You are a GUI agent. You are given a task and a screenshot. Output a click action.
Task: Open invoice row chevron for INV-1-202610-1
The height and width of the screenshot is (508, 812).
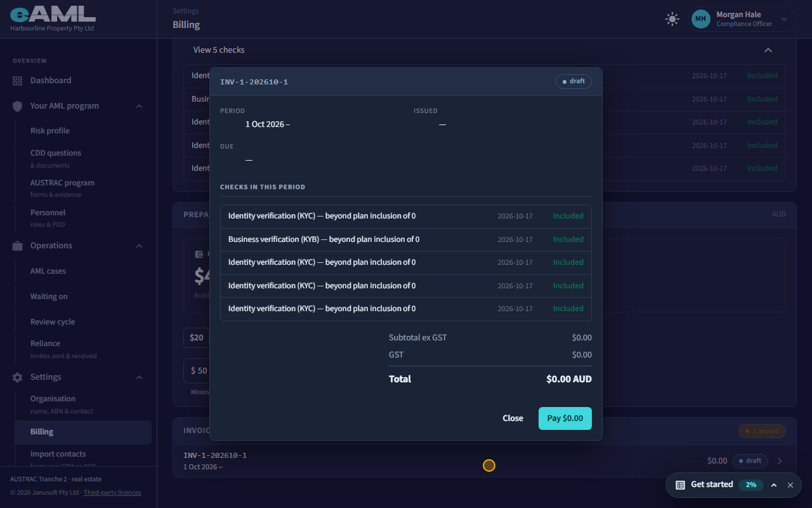coord(780,461)
